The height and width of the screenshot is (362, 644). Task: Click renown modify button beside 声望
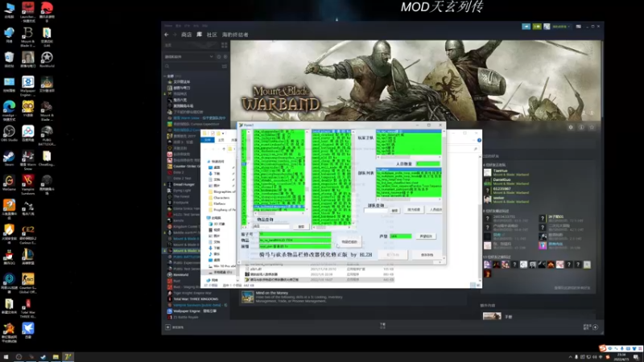[x=426, y=237]
